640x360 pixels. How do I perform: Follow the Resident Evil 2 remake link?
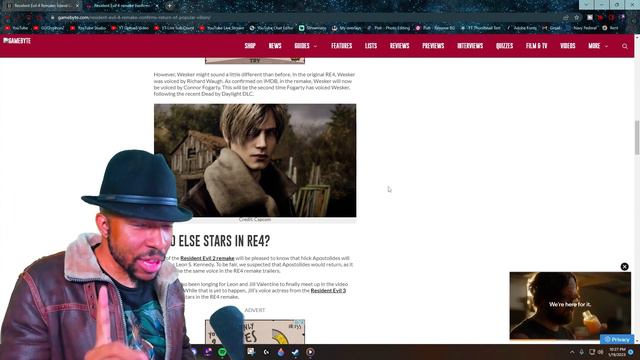[207, 258]
